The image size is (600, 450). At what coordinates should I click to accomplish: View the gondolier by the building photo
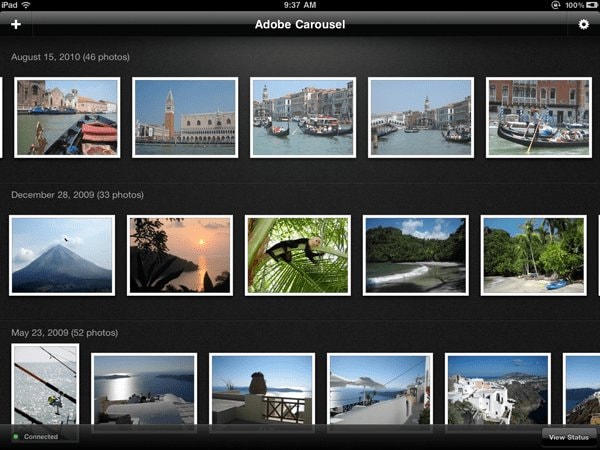click(x=538, y=117)
